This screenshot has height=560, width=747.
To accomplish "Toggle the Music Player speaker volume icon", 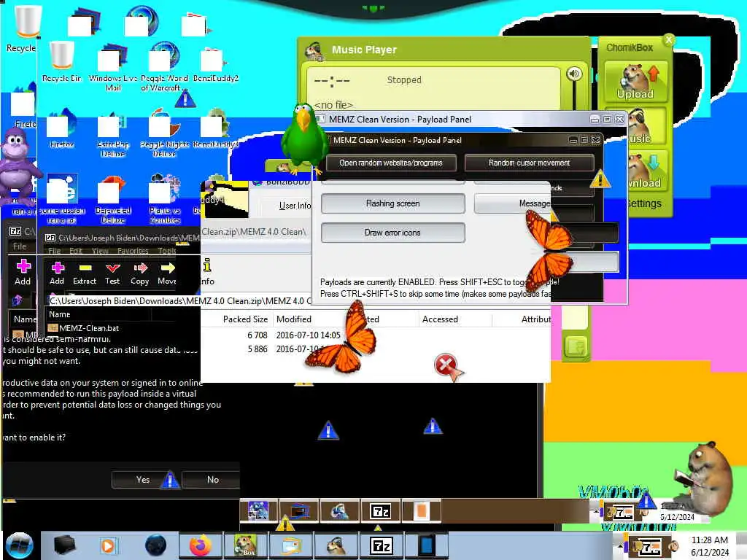I will click(x=574, y=74).
